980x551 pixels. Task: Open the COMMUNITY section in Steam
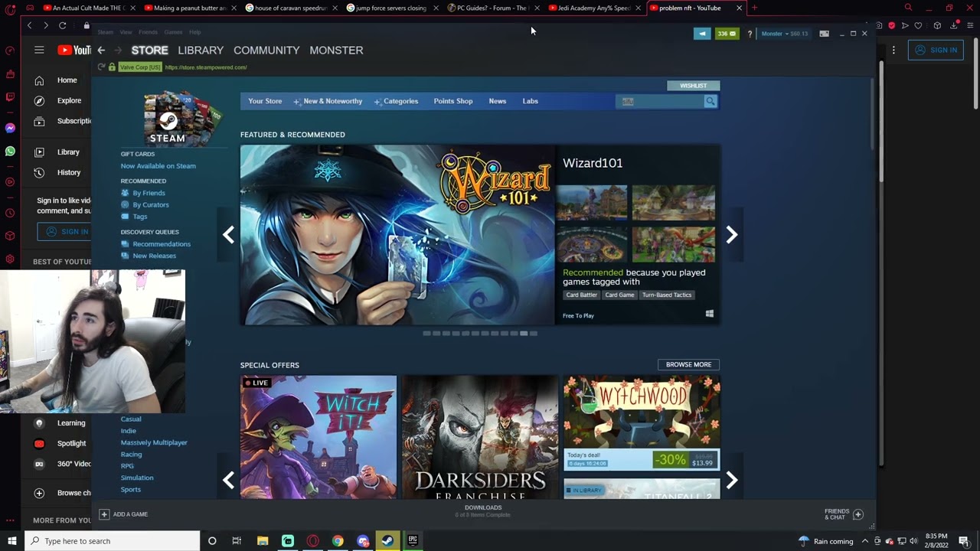[x=266, y=51]
